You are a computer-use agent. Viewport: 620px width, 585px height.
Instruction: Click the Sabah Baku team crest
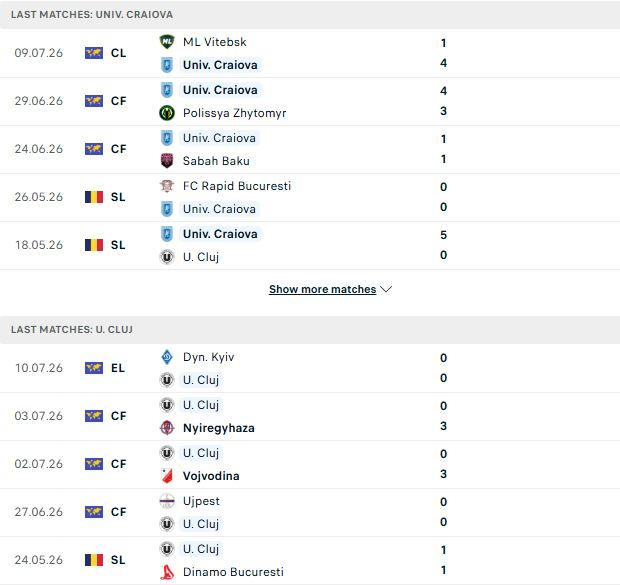(x=167, y=161)
